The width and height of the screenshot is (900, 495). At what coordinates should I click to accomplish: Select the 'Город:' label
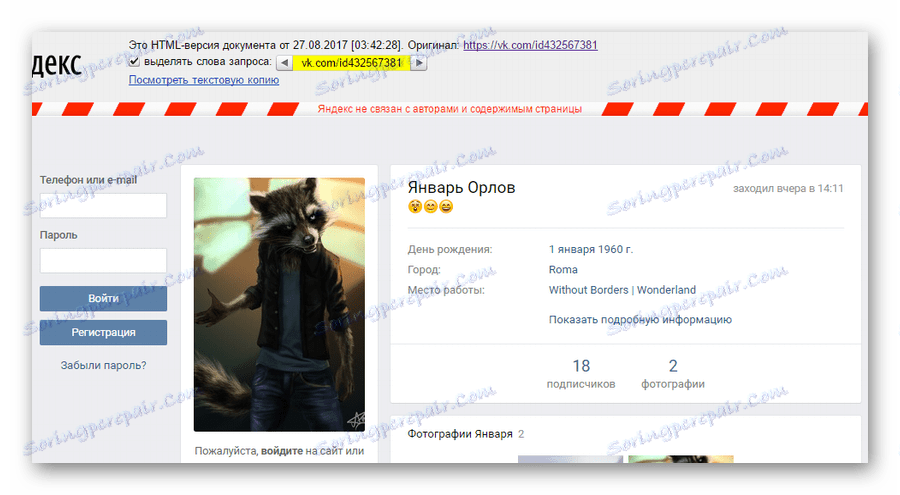(424, 269)
